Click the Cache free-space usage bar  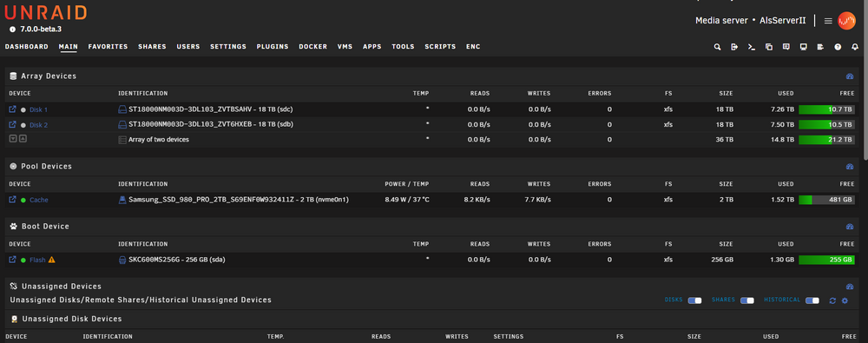point(826,200)
